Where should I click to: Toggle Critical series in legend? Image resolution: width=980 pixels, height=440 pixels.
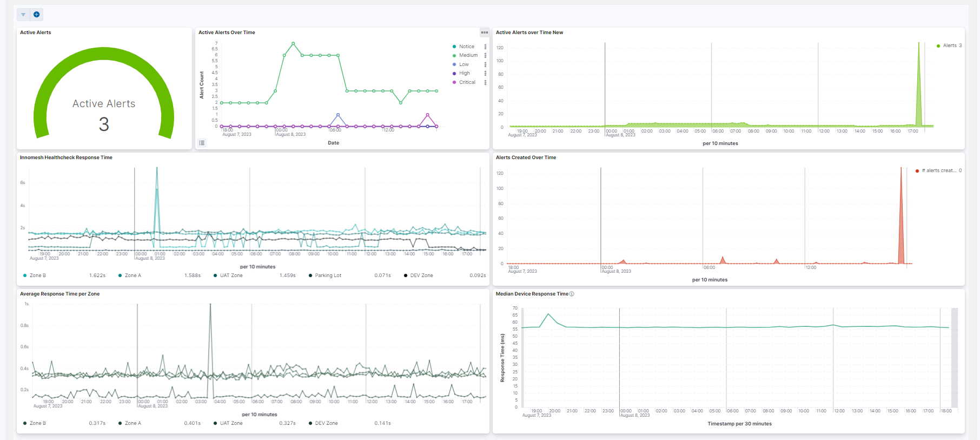[x=467, y=82]
